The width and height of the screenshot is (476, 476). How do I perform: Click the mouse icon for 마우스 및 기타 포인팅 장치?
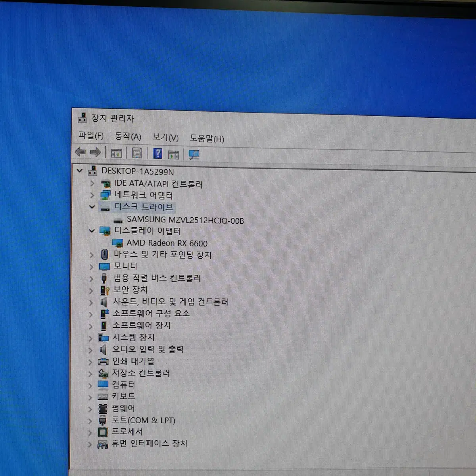pyautogui.click(x=105, y=254)
